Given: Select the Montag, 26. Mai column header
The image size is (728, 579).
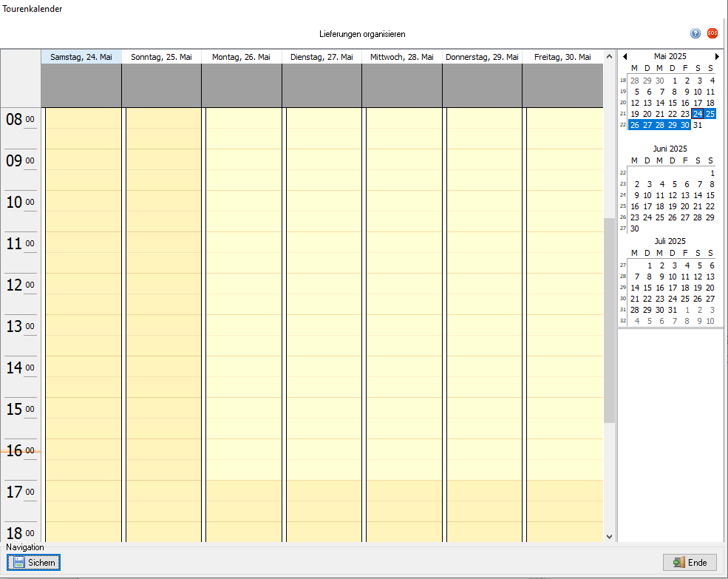Looking at the screenshot, I should [241, 57].
